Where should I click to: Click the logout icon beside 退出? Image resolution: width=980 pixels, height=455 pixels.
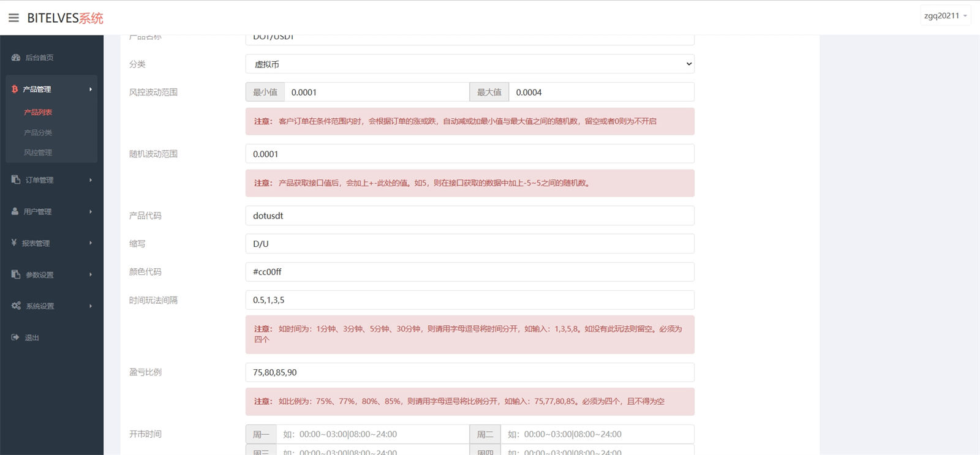click(15, 337)
